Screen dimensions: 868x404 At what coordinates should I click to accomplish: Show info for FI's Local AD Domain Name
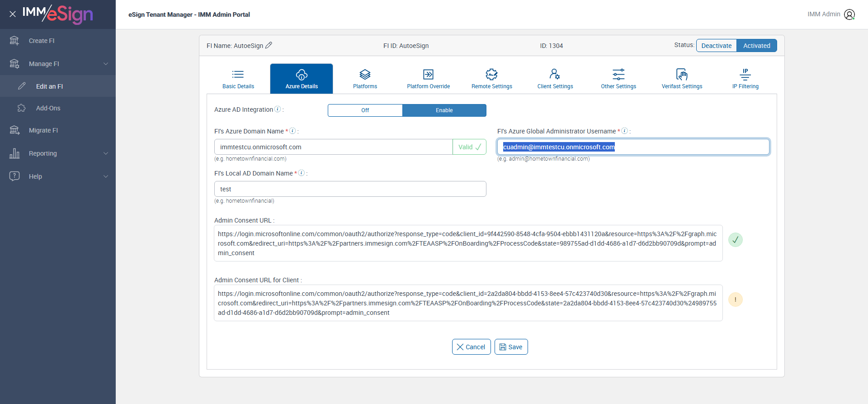pyautogui.click(x=302, y=173)
